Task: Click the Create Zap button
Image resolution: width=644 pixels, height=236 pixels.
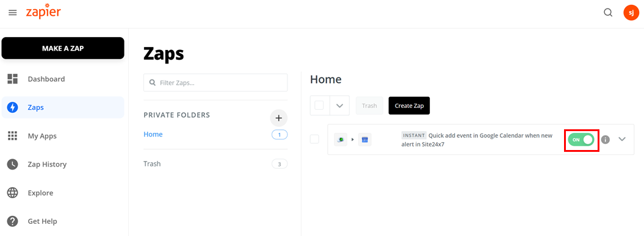Action: pos(409,105)
